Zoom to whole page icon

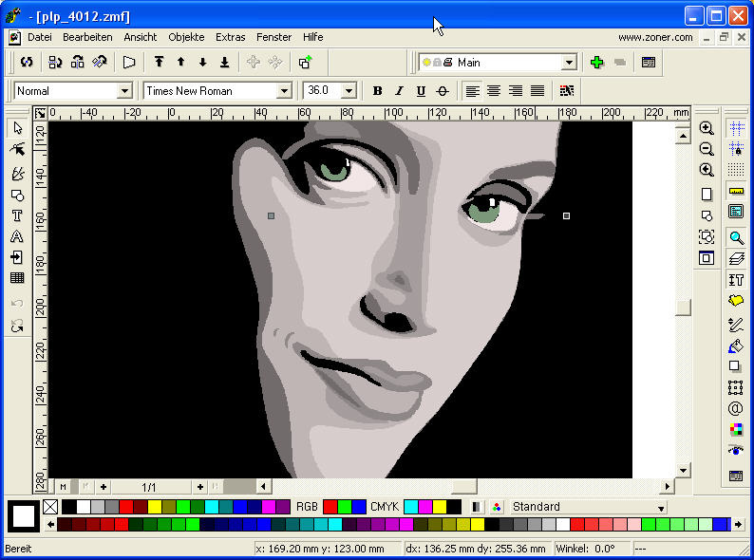(706, 195)
